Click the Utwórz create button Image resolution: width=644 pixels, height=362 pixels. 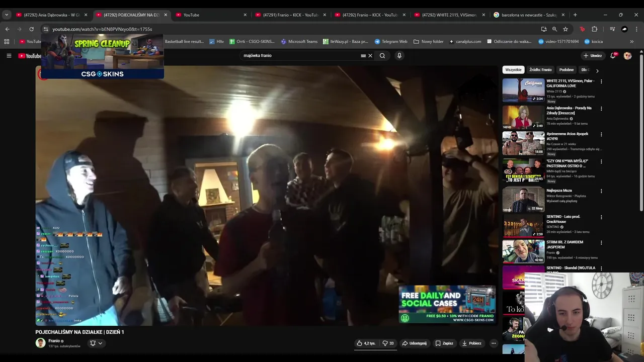(x=592, y=56)
